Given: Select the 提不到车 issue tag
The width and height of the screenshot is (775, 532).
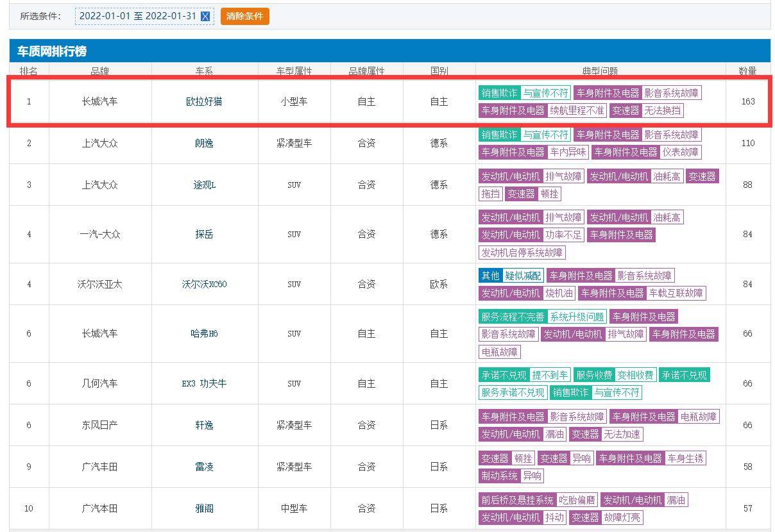Looking at the screenshot, I should [x=550, y=375].
